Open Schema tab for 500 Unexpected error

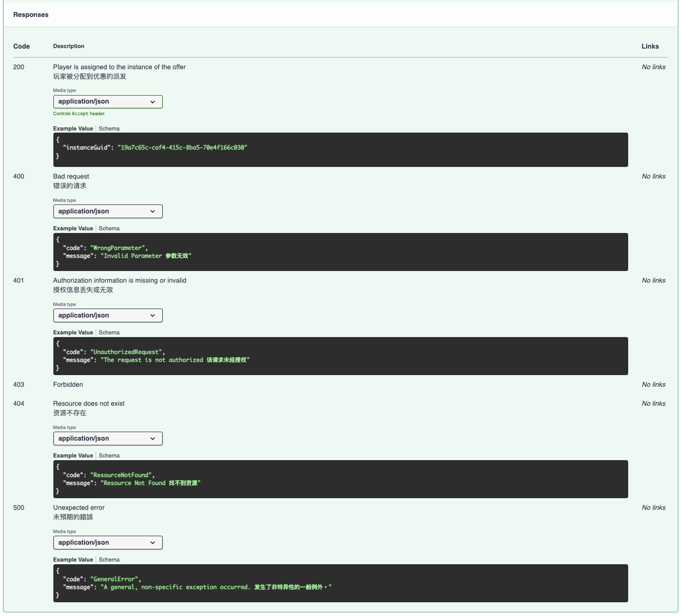tap(109, 559)
